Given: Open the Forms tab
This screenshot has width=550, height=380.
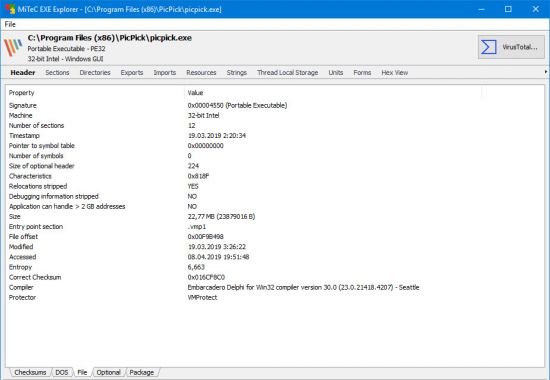Looking at the screenshot, I should coord(362,73).
